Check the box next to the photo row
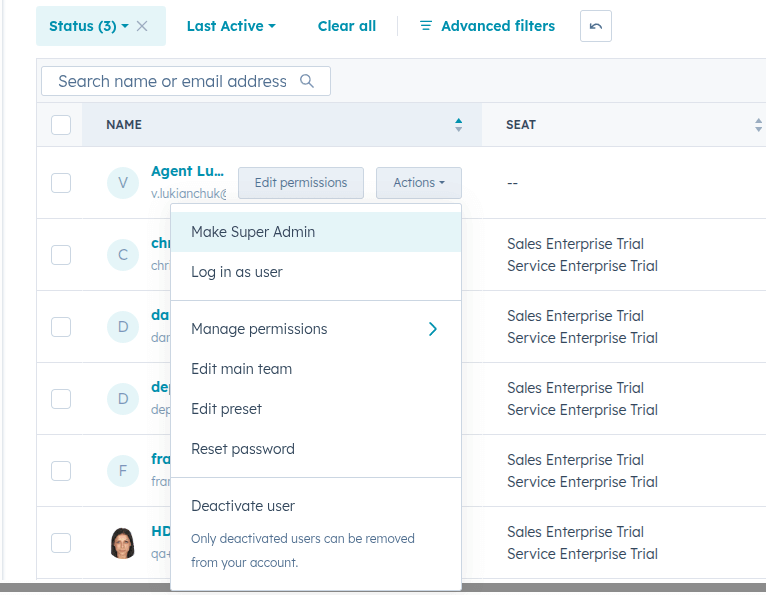The image size is (766, 595). coord(61,543)
